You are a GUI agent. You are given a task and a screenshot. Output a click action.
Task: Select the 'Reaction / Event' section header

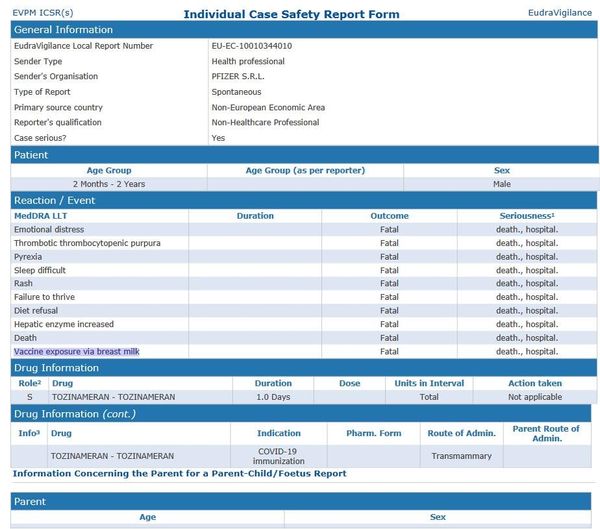pyautogui.click(x=304, y=200)
